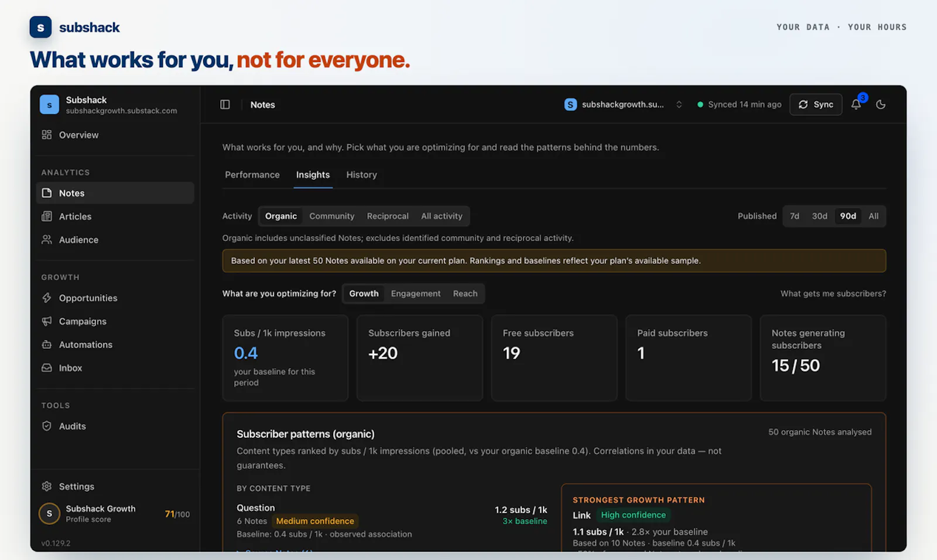The height and width of the screenshot is (560, 937).
Task: Set published range to All
Action: coord(873,216)
